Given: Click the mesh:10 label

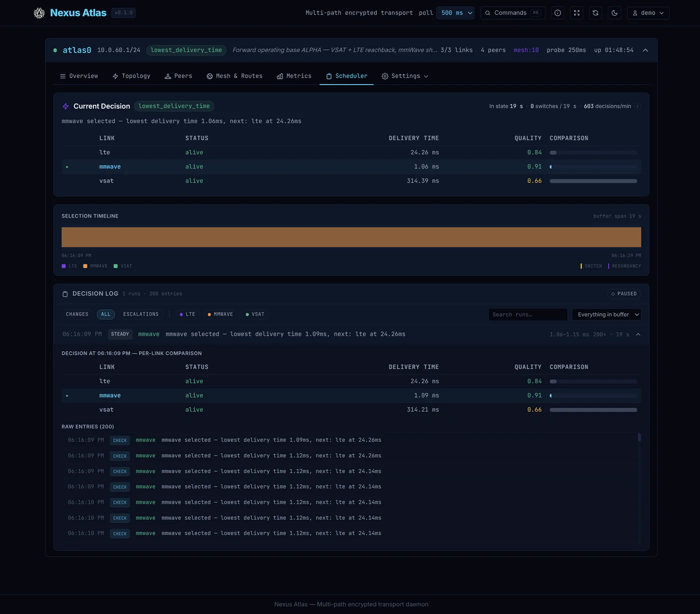Looking at the screenshot, I should click(x=526, y=50).
